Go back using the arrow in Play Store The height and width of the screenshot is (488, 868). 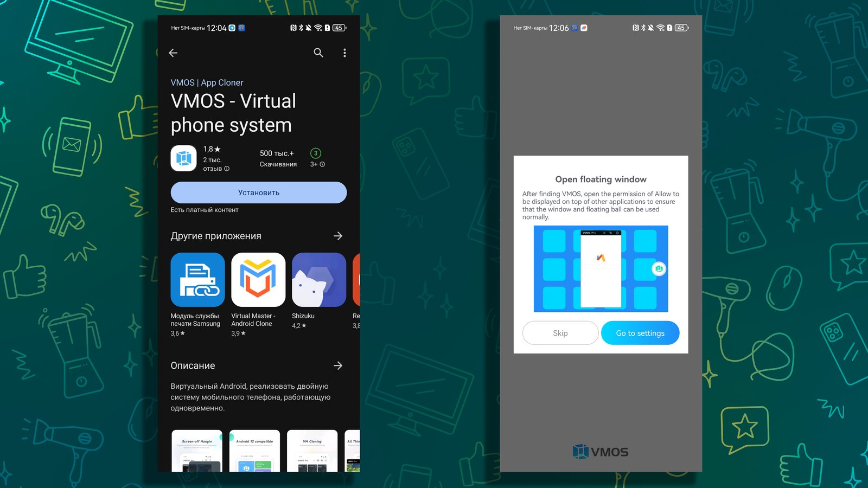tap(173, 53)
